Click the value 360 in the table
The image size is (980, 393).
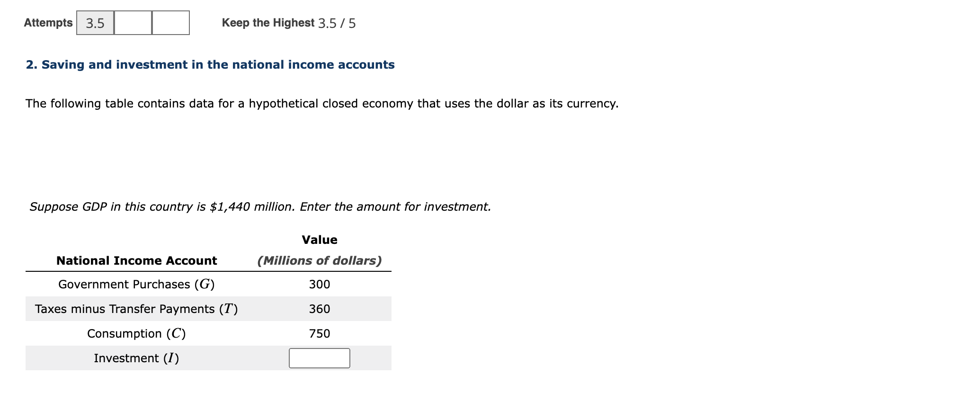tap(320, 309)
